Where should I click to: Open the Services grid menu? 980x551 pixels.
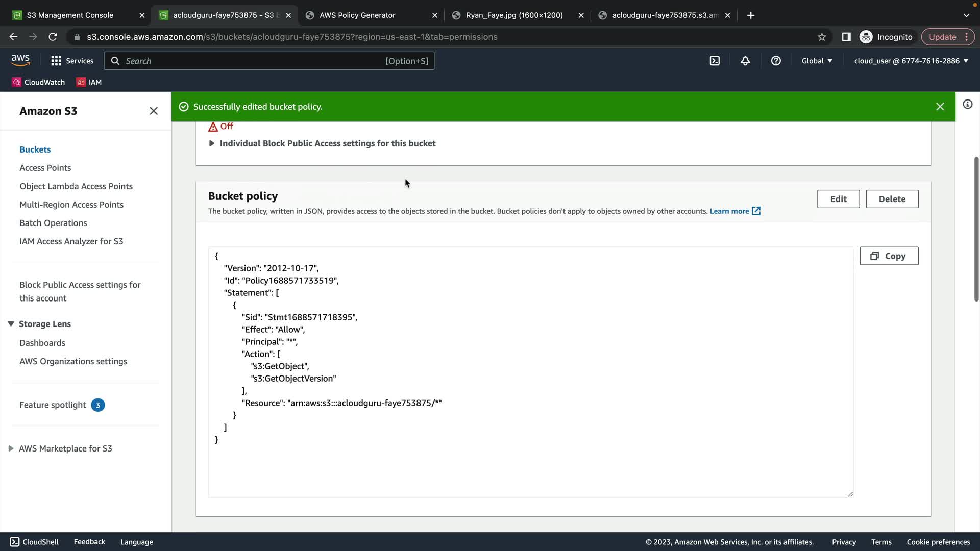coord(72,61)
